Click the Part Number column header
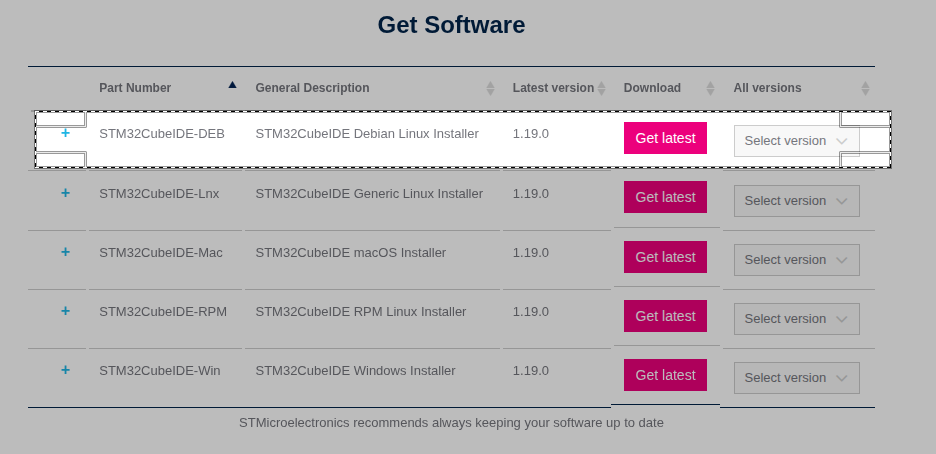The image size is (936, 454). pos(135,88)
